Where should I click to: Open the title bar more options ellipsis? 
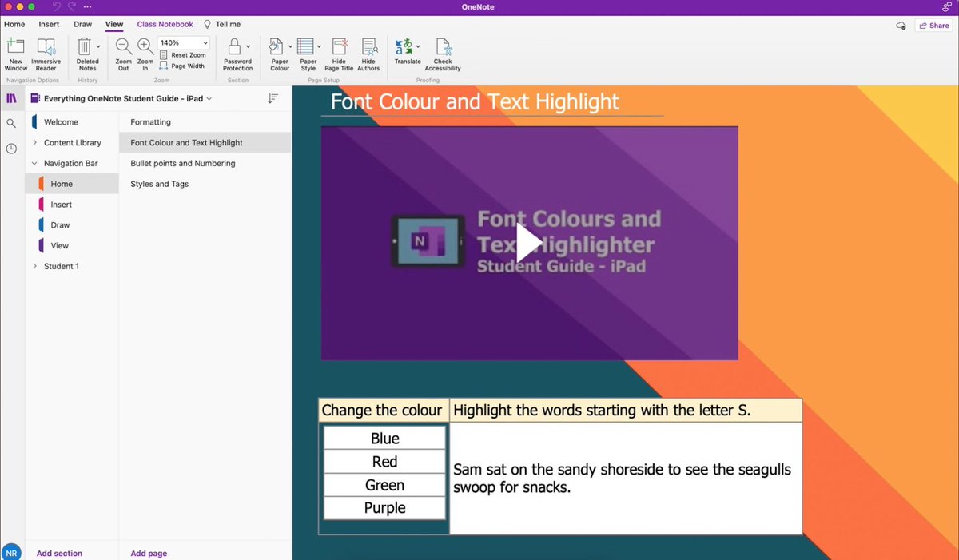tap(87, 6)
